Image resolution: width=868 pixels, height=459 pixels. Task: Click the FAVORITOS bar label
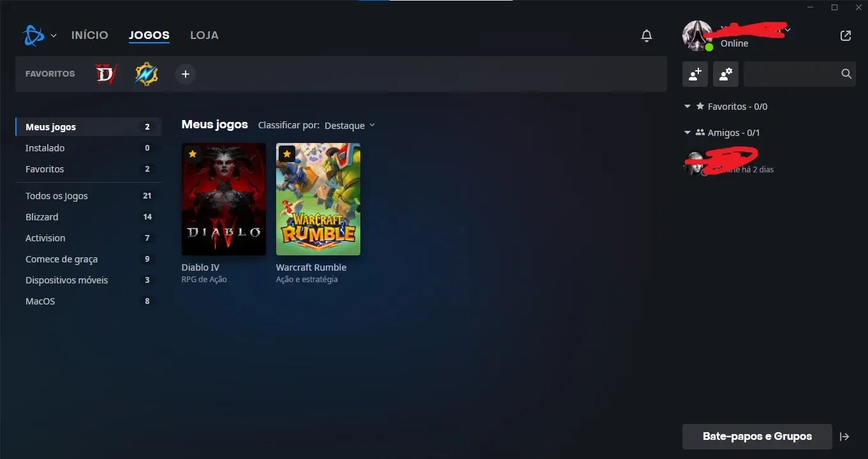[x=50, y=74]
